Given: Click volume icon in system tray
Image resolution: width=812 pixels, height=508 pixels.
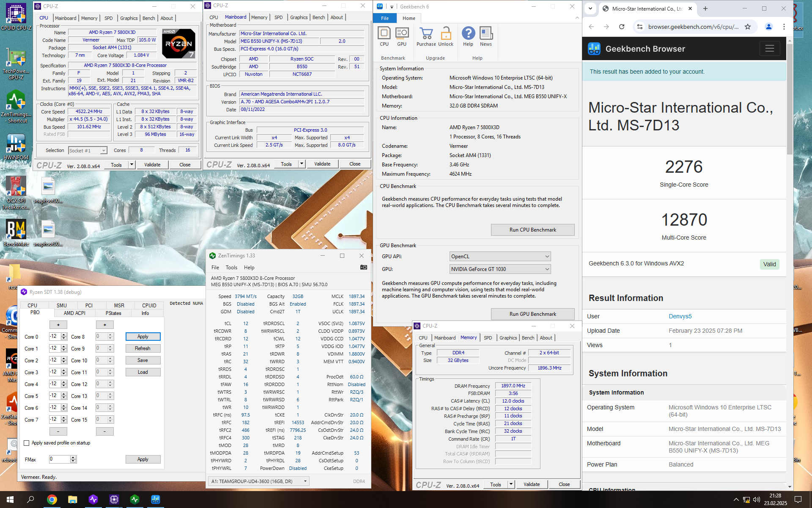Looking at the screenshot, I should [757, 500].
